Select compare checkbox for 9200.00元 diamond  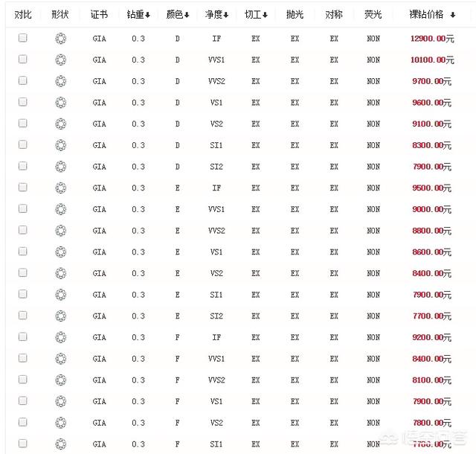[23, 338]
